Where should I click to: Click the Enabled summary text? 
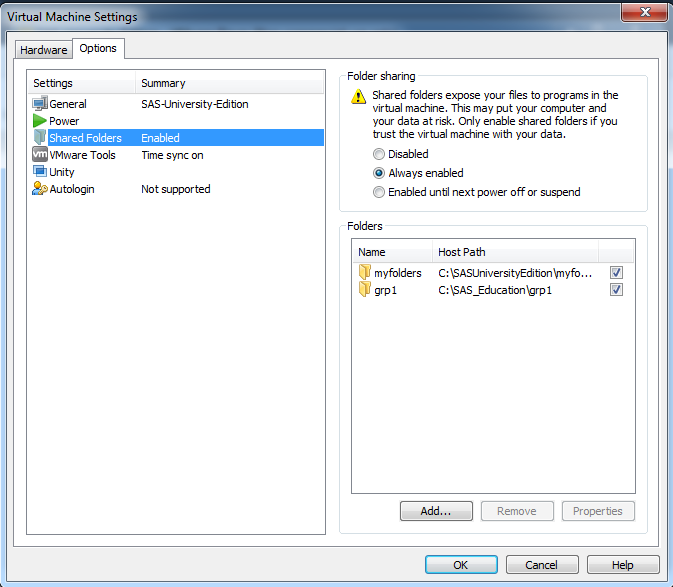(x=160, y=138)
